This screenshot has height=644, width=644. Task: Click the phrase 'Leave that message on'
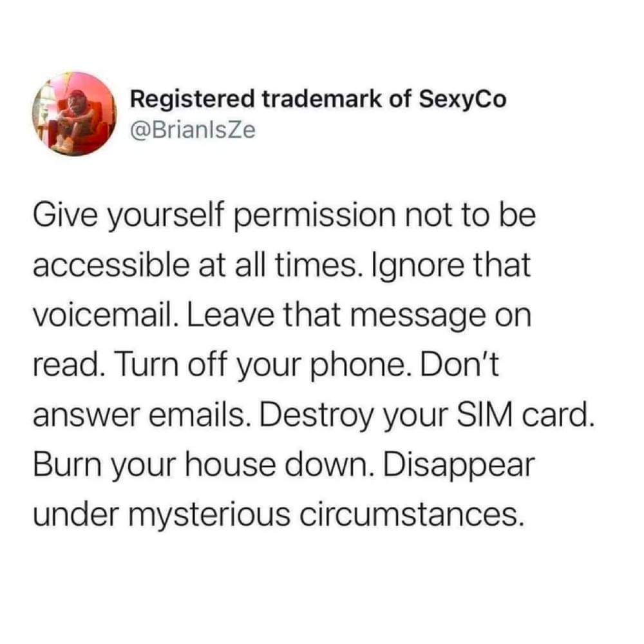[360, 315]
